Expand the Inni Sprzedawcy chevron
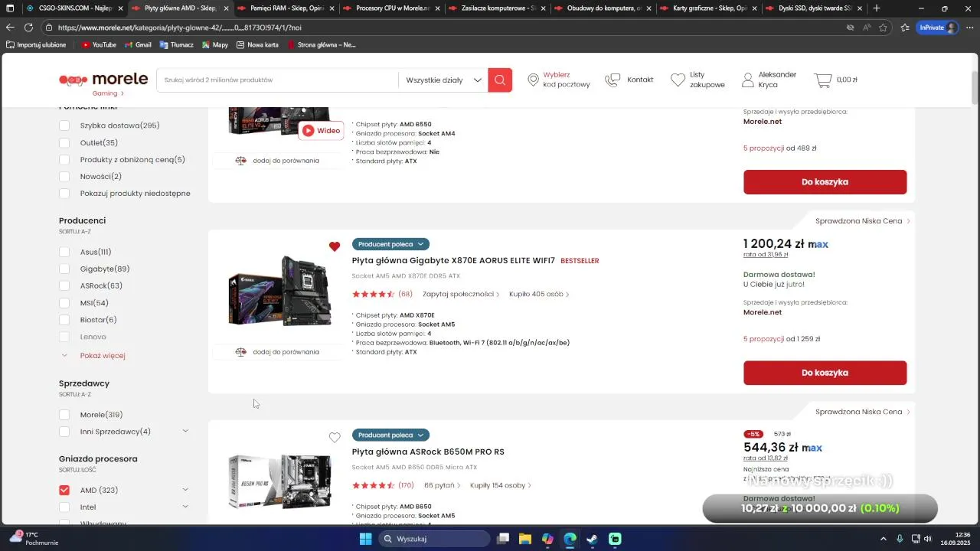The image size is (980, 551). (x=185, y=432)
